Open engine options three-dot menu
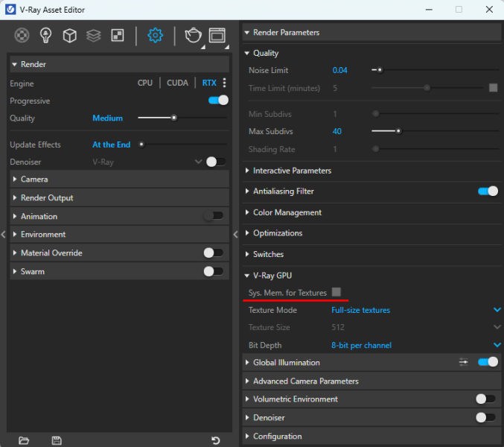Viewport: 504px width, 447px height. (x=224, y=83)
